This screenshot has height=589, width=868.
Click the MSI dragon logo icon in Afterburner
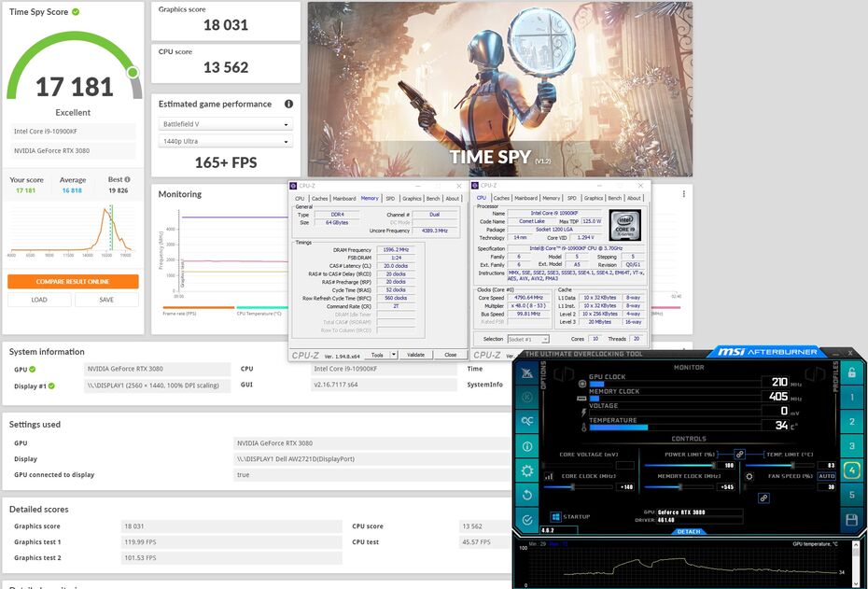coord(527,373)
